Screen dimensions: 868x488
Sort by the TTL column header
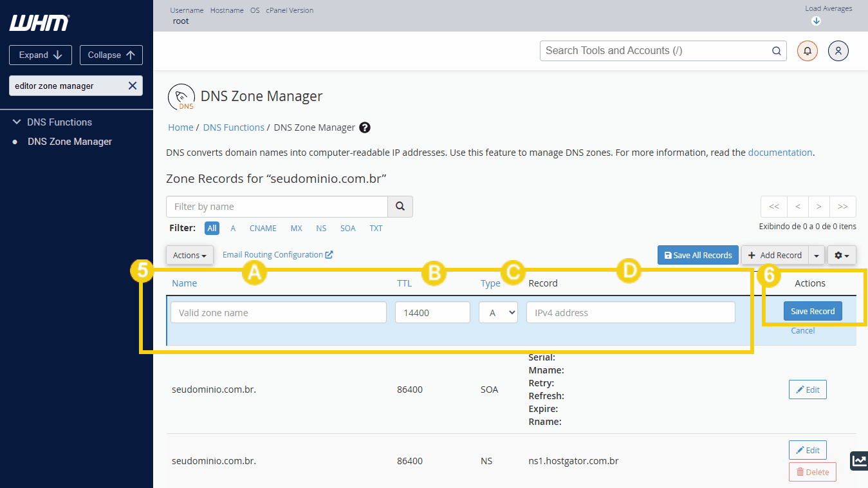pos(404,283)
